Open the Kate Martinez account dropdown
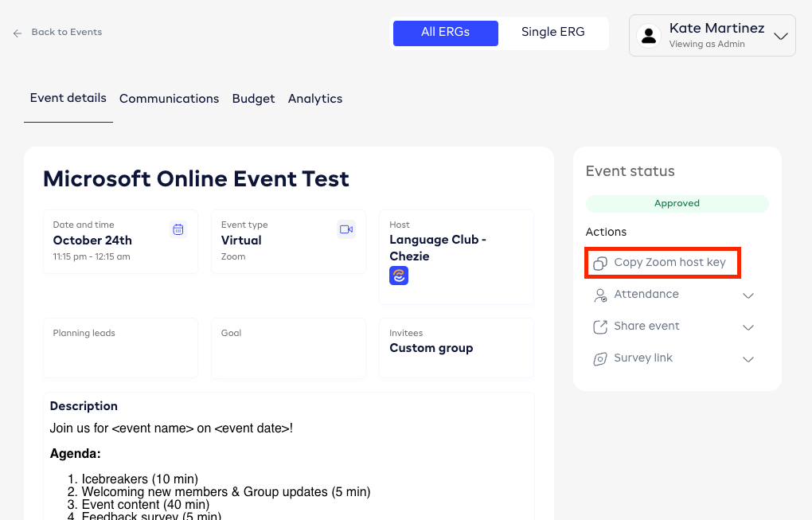 (780, 36)
